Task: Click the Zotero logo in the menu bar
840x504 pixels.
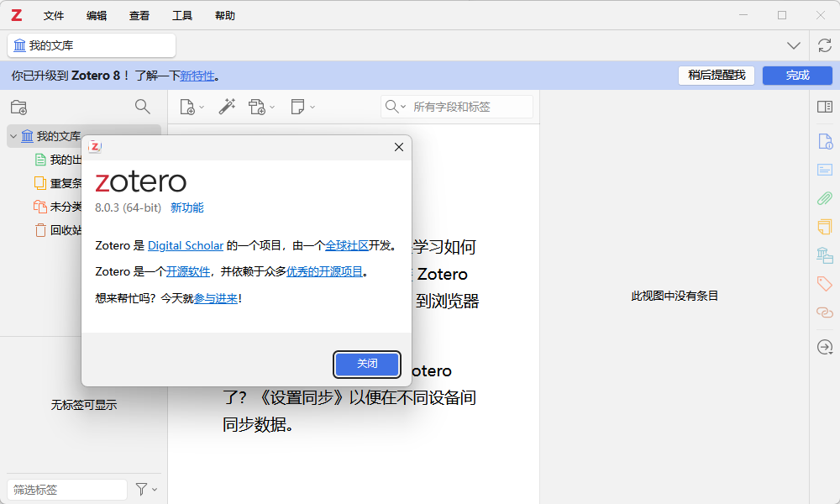Action: (17, 15)
